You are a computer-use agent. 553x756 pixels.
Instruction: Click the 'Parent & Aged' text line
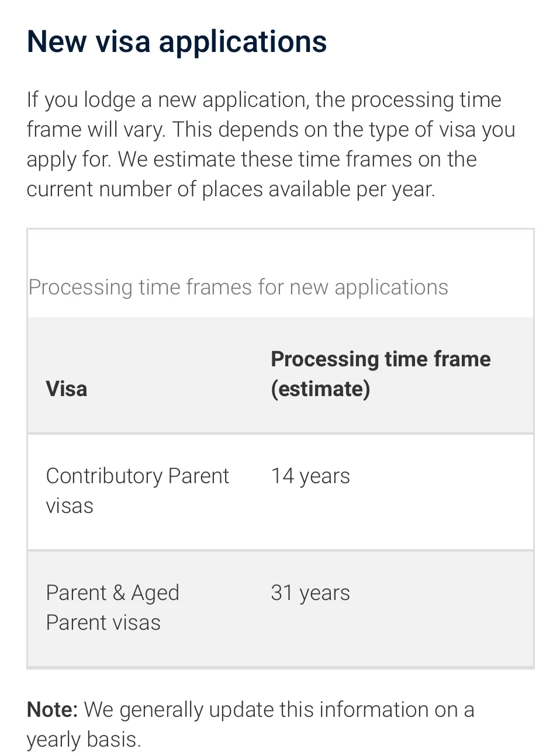pyautogui.click(x=113, y=593)
